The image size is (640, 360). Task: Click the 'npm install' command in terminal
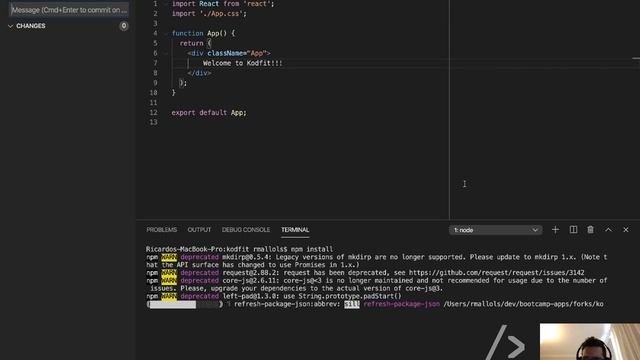[x=312, y=249]
